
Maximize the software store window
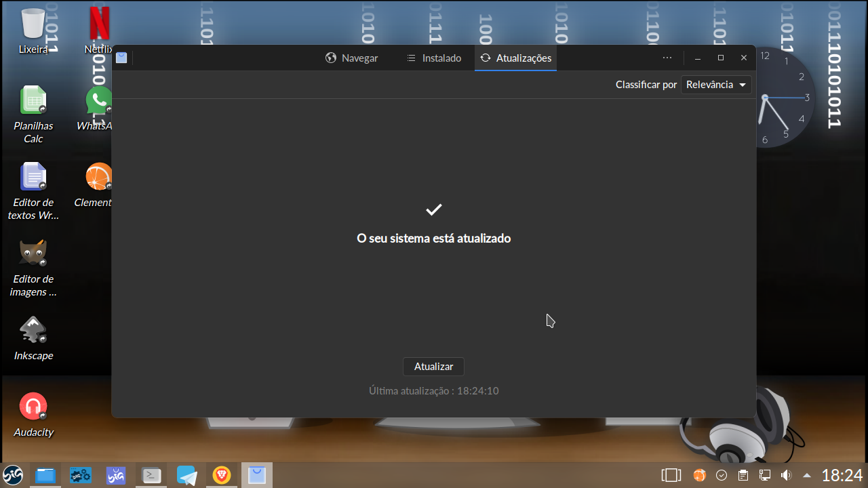(x=721, y=58)
